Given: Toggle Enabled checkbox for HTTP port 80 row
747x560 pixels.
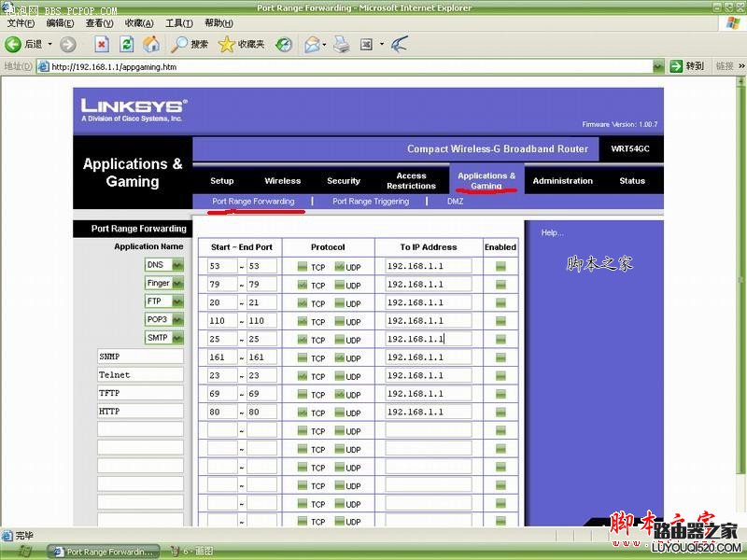Looking at the screenshot, I should click(500, 413).
